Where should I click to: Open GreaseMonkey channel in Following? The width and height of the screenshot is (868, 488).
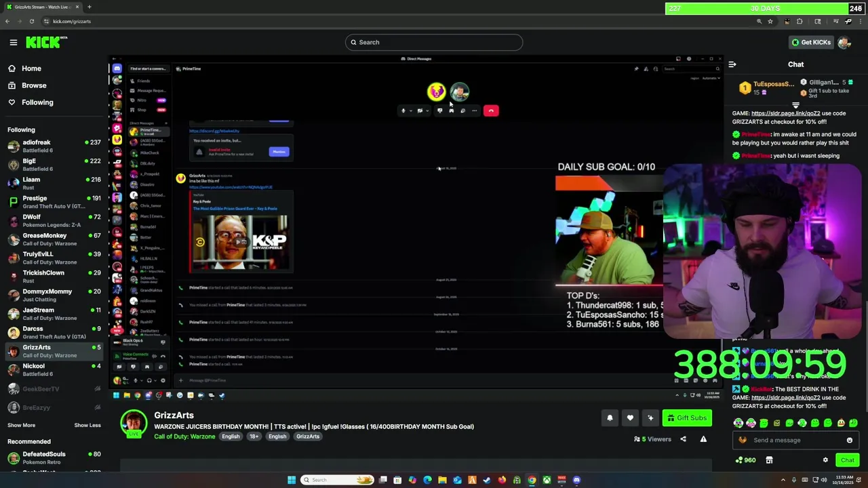tap(54, 239)
